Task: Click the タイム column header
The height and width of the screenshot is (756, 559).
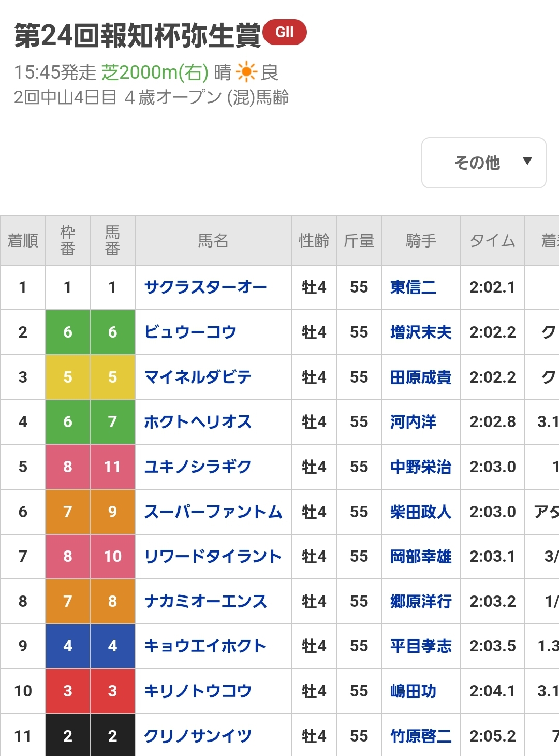Action: (493, 240)
